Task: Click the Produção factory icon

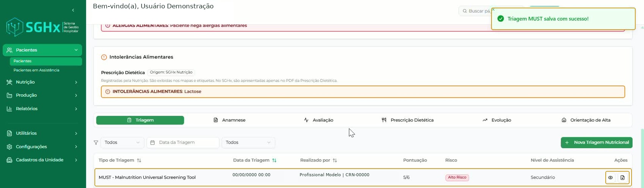Action: pos(9,95)
